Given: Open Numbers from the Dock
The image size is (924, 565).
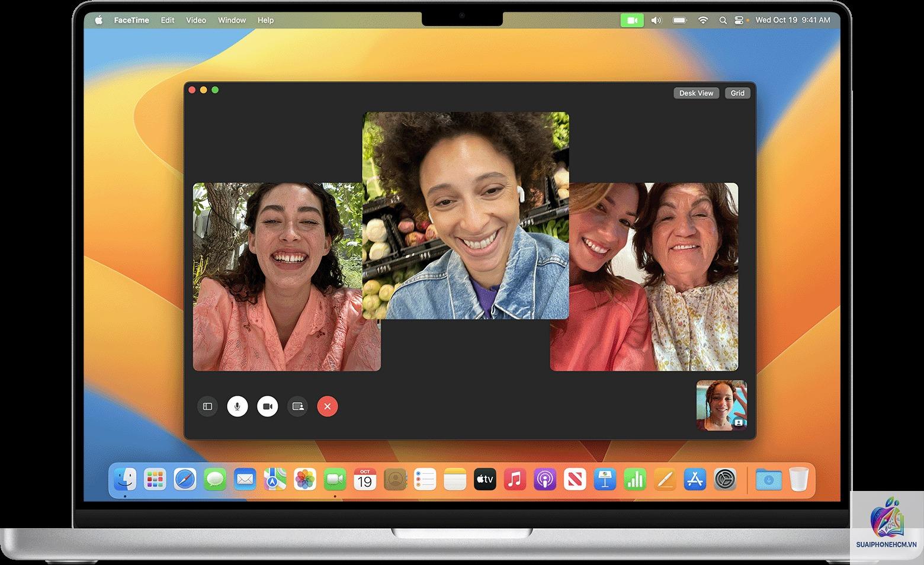Looking at the screenshot, I should [x=635, y=479].
